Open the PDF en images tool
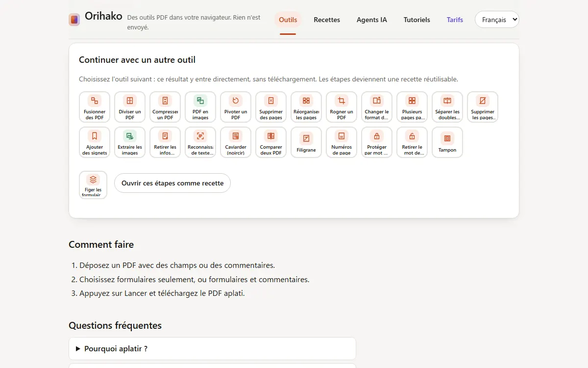The width and height of the screenshot is (588, 368). pyautogui.click(x=200, y=107)
